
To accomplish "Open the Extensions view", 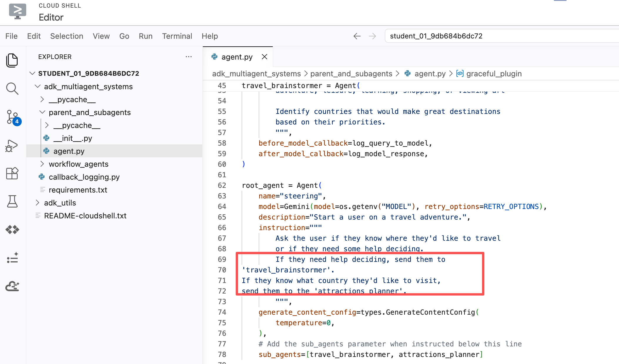I will click(x=12, y=173).
